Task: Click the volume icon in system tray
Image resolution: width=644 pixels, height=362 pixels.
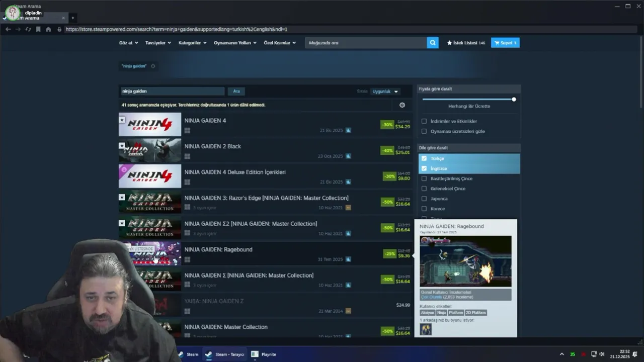Action: click(602, 354)
